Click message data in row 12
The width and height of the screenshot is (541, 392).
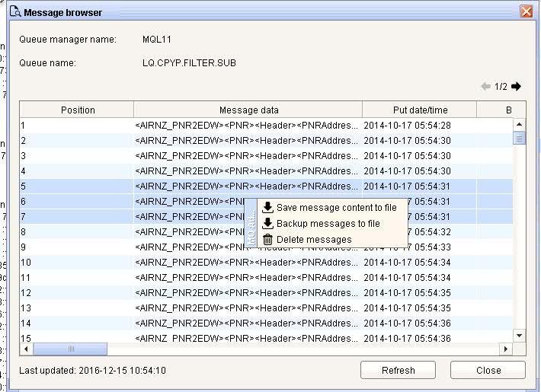click(247, 293)
